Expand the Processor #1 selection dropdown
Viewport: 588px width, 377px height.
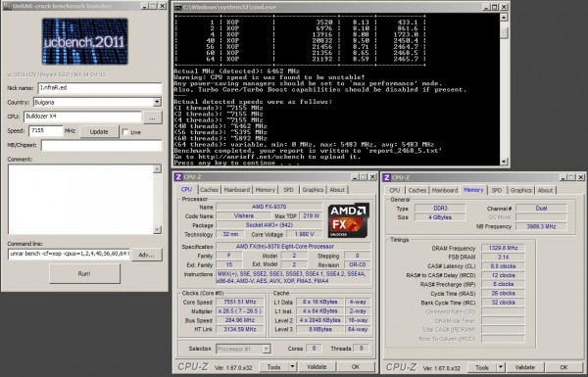(x=266, y=349)
